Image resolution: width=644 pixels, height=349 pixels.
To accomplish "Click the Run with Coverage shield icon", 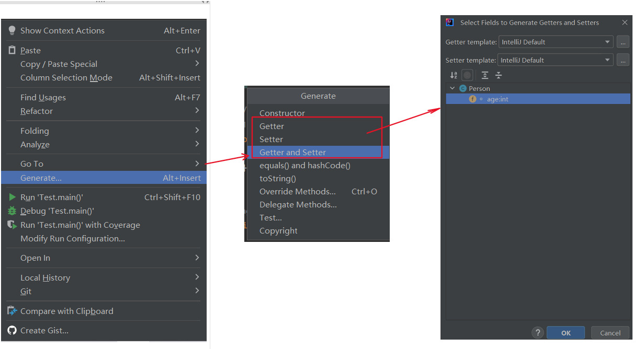I will pyautogui.click(x=12, y=225).
